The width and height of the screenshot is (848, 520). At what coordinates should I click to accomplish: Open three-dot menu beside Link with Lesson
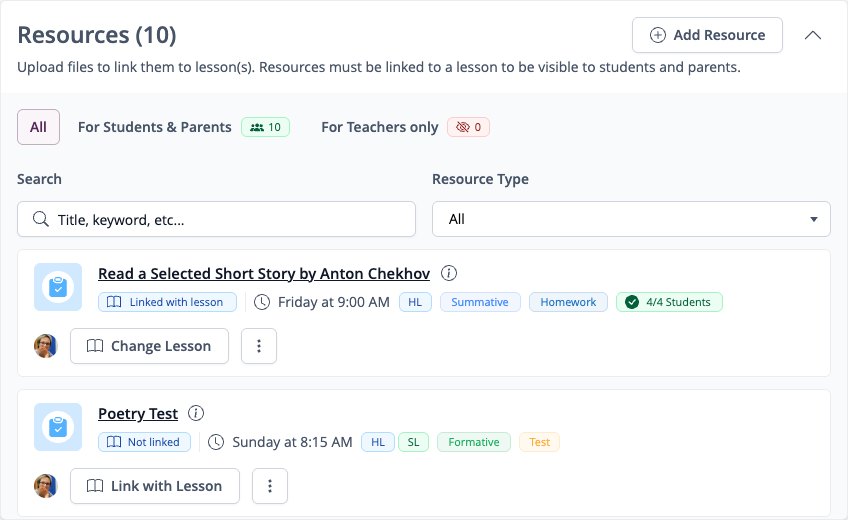pos(270,486)
